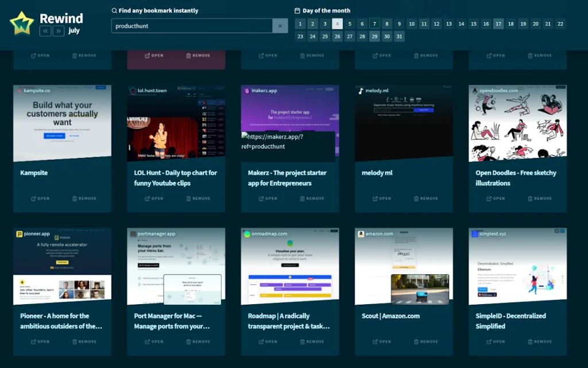Open the Pioneer bookmark
The width and height of the screenshot is (588, 368).
coord(40,342)
